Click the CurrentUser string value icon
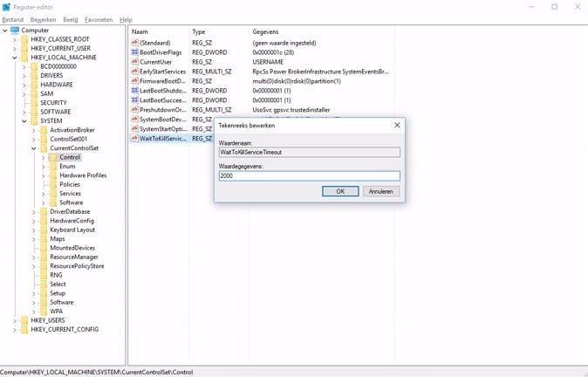The width and height of the screenshot is (588, 377). pos(134,62)
